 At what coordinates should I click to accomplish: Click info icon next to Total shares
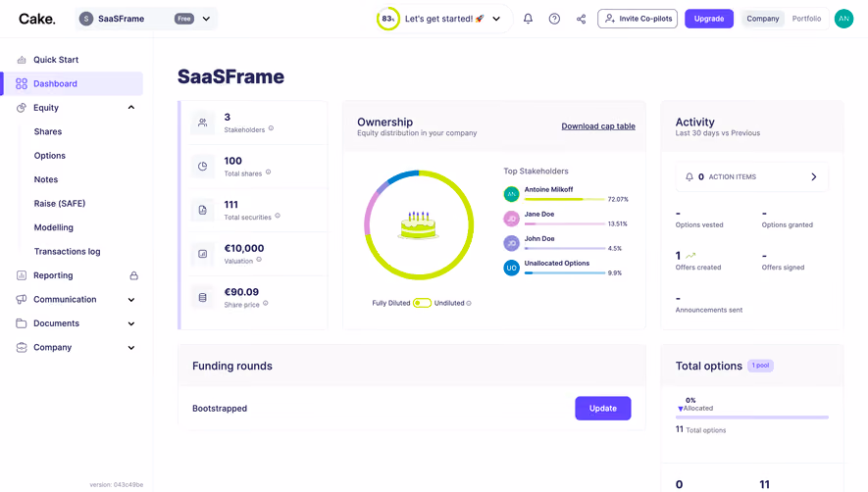point(269,172)
